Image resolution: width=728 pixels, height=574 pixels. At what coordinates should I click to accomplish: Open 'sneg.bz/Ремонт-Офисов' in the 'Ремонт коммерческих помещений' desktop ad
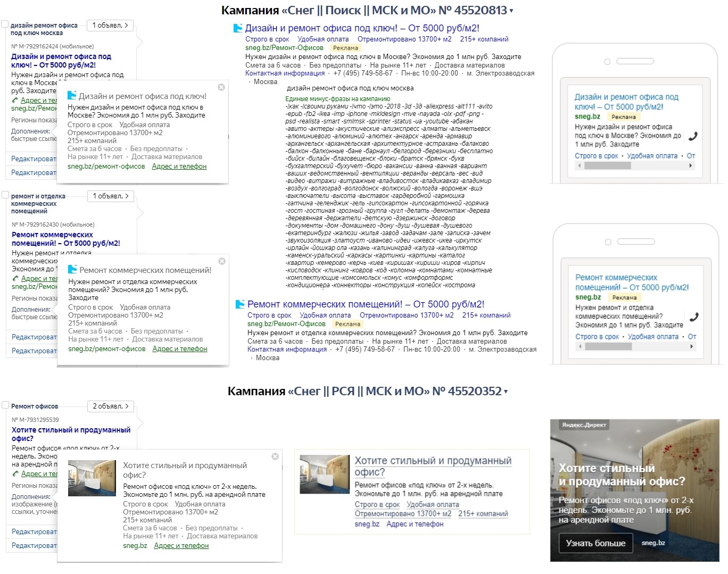click(x=286, y=324)
